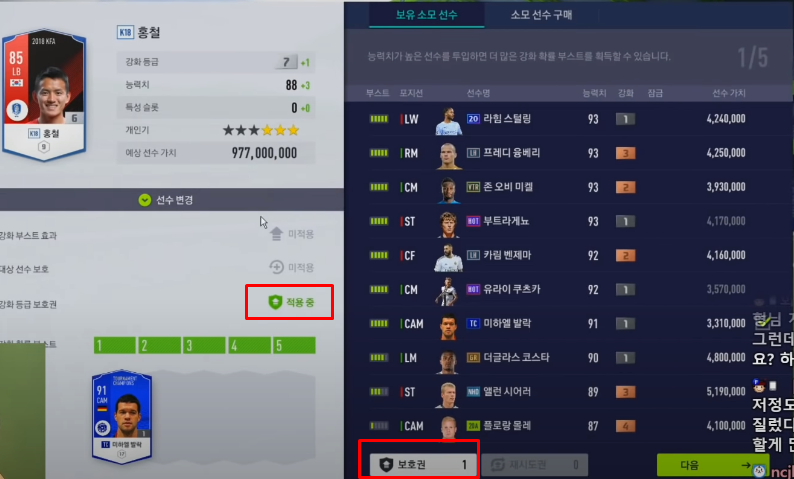Click the 다음 next button
Viewport: 794px width, 479px height.
(x=713, y=465)
